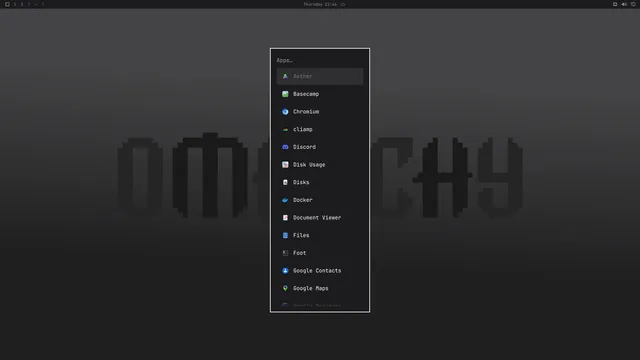
Task: Click the Document Viewer icon
Action: (x=285, y=218)
